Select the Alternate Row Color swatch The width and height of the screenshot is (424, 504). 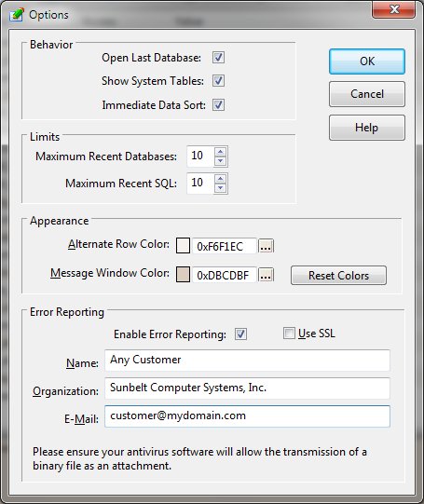[183, 246]
